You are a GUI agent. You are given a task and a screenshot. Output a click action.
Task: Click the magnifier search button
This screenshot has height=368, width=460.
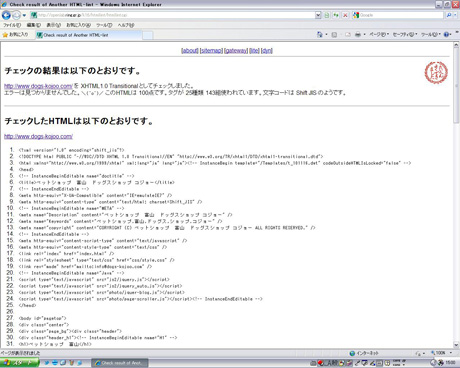449,15
